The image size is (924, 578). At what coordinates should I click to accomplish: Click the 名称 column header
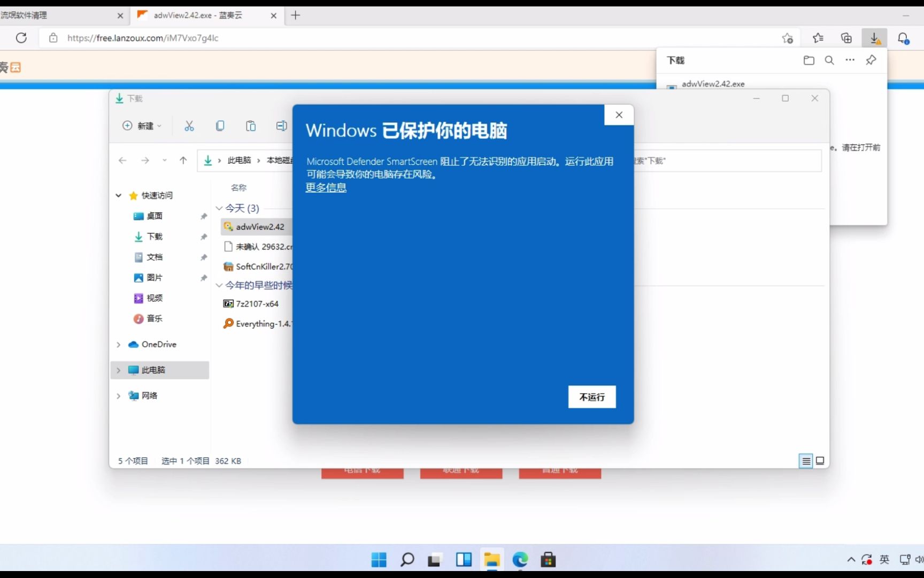point(238,187)
